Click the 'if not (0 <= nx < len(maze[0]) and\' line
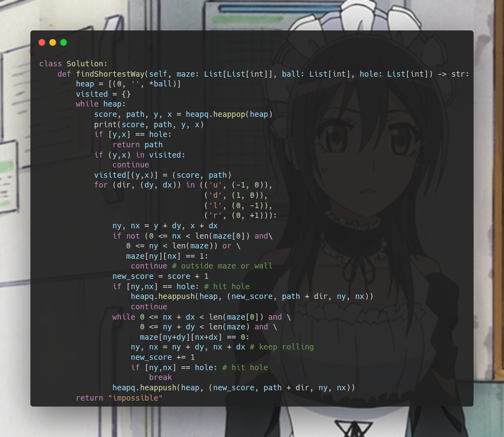504x437 pixels. (193, 236)
